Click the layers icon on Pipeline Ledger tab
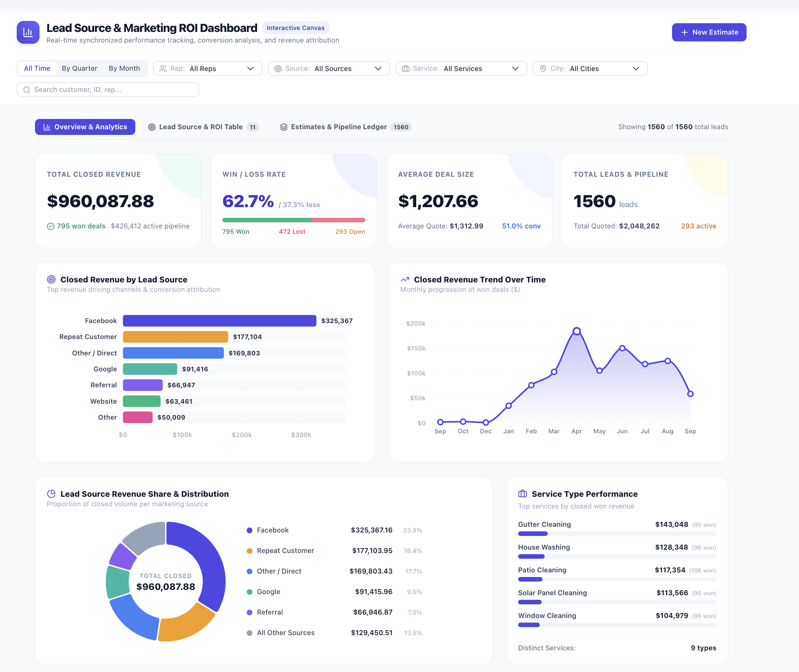Image resolution: width=799 pixels, height=672 pixels. (284, 127)
